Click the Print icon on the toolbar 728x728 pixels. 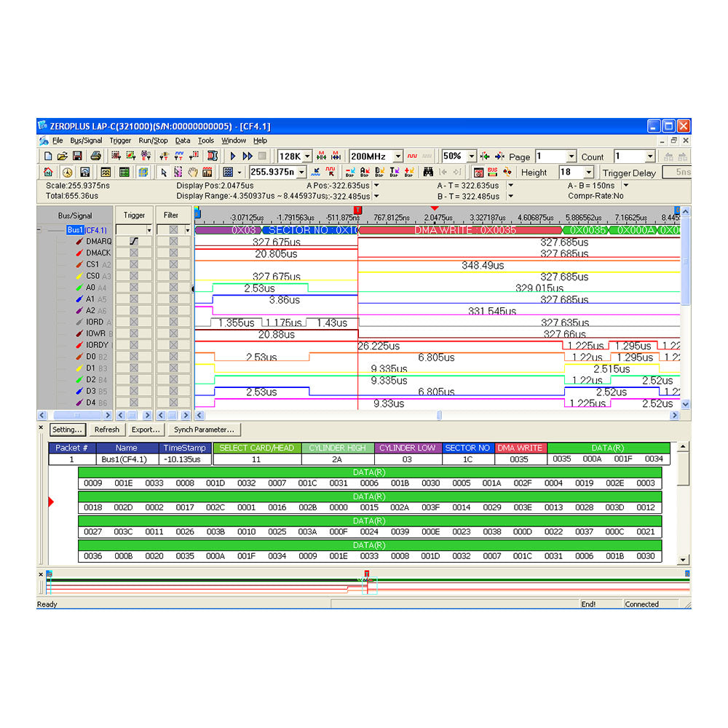point(95,156)
